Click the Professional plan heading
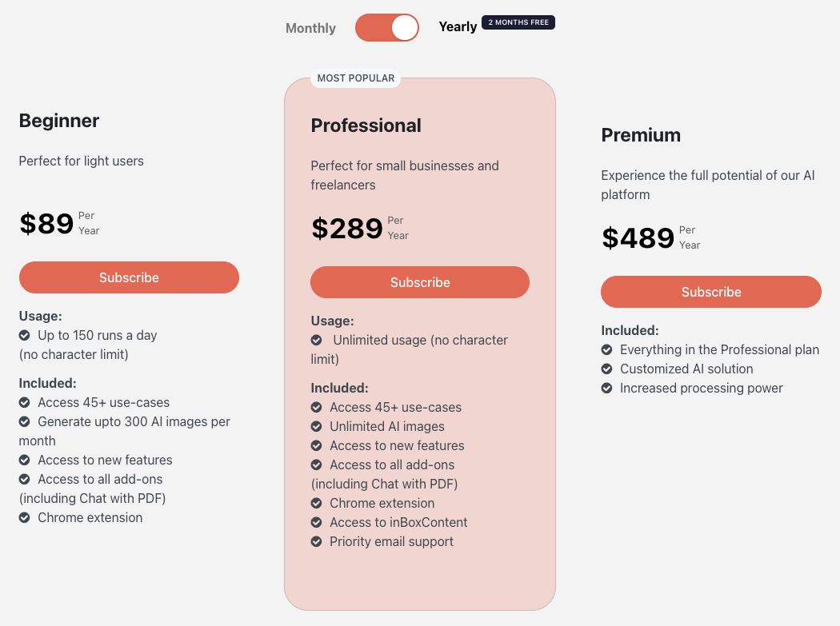 coord(366,126)
